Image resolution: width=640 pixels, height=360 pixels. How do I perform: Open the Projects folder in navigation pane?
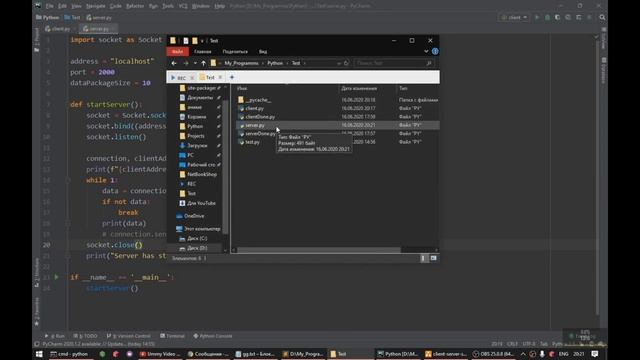point(196,136)
